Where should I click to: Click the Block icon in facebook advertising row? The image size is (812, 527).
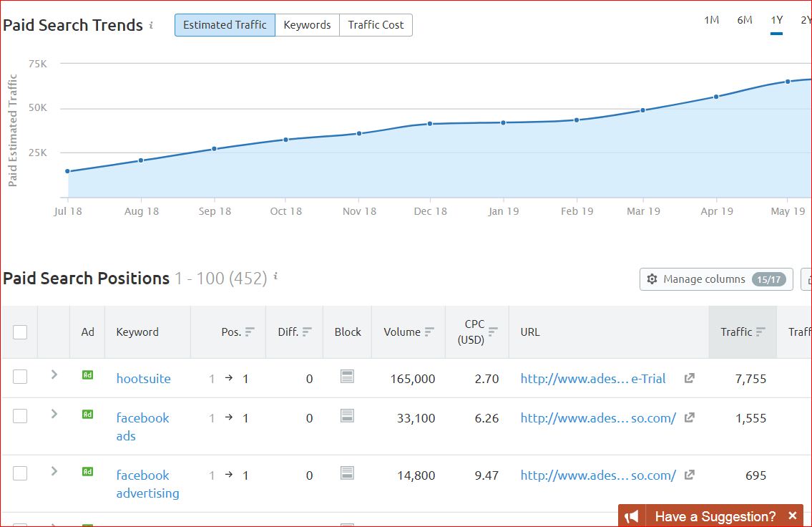point(348,473)
